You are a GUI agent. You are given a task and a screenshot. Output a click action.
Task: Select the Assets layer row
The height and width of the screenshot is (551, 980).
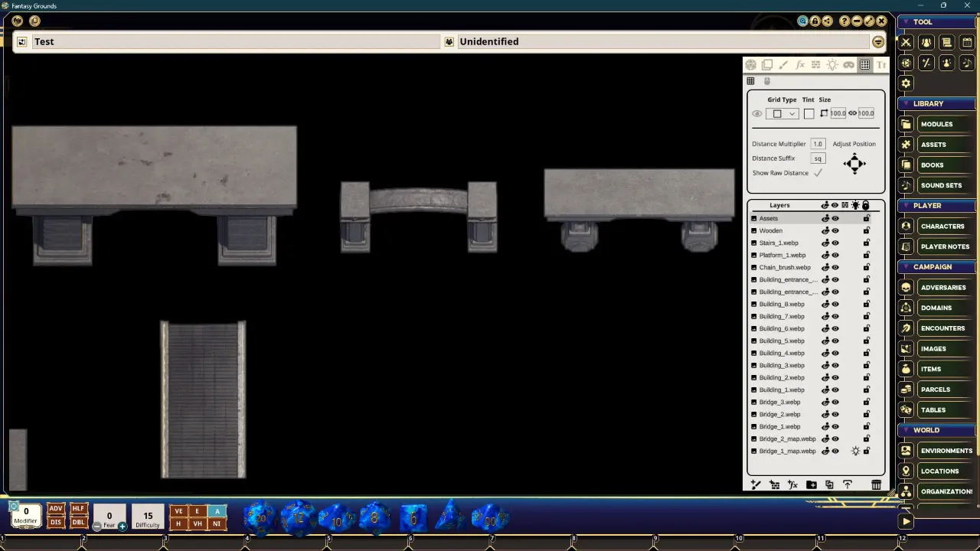[812, 218]
